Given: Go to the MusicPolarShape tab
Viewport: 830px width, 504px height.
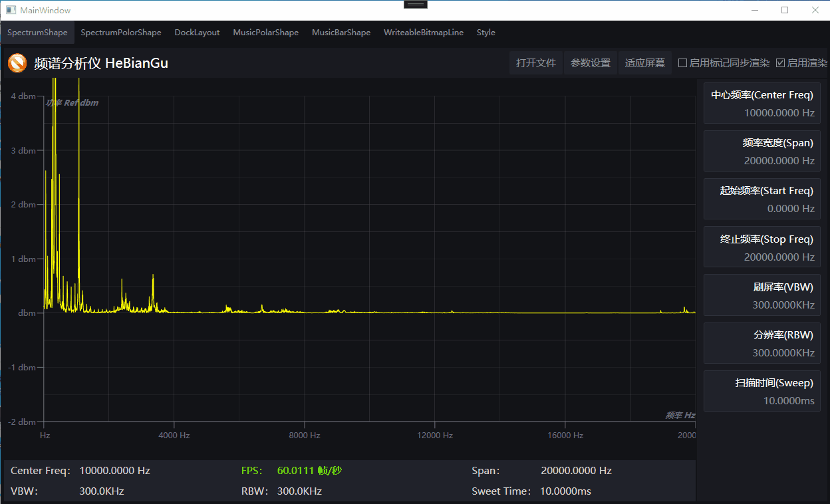Looking at the screenshot, I should [x=265, y=32].
